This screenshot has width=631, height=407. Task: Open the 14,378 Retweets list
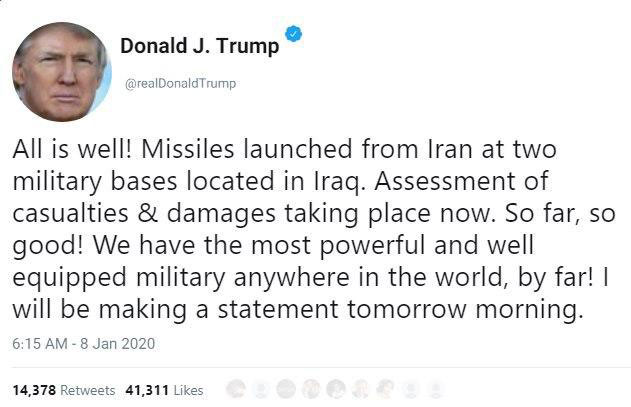tap(62, 389)
